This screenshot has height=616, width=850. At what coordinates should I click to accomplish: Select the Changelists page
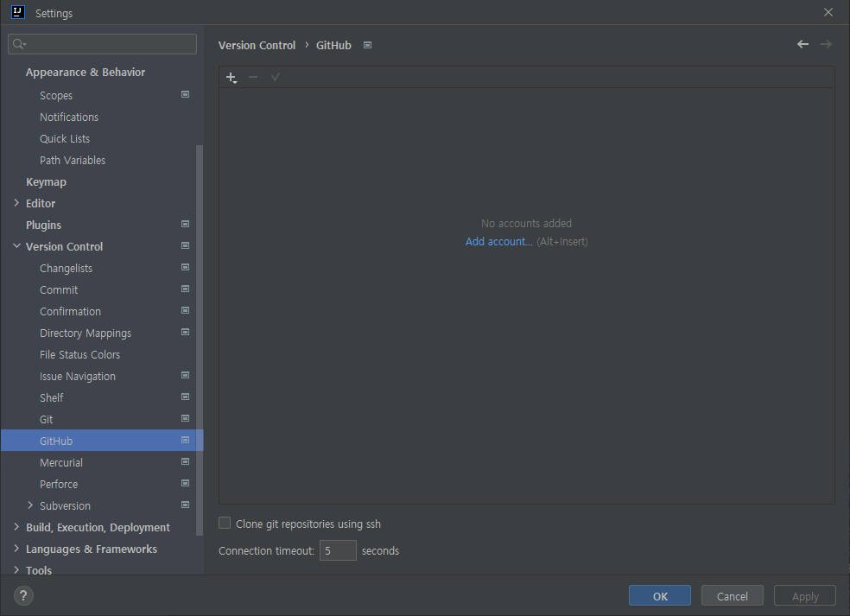point(66,269)
